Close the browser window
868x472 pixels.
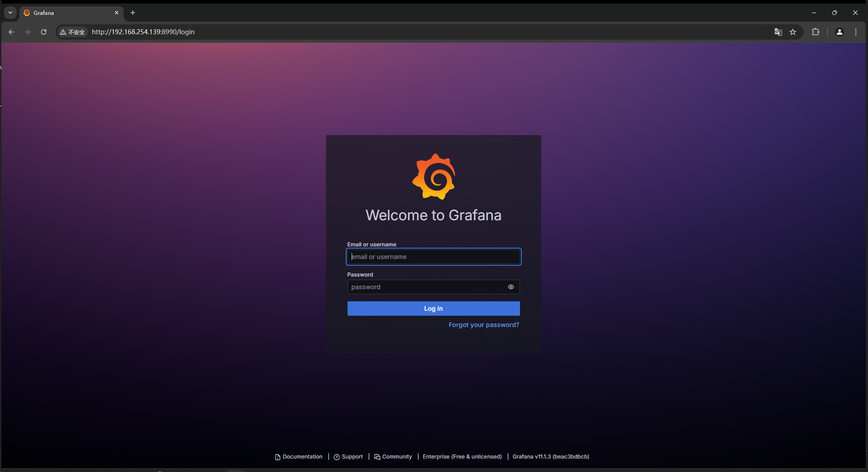[x=855, y=13]
